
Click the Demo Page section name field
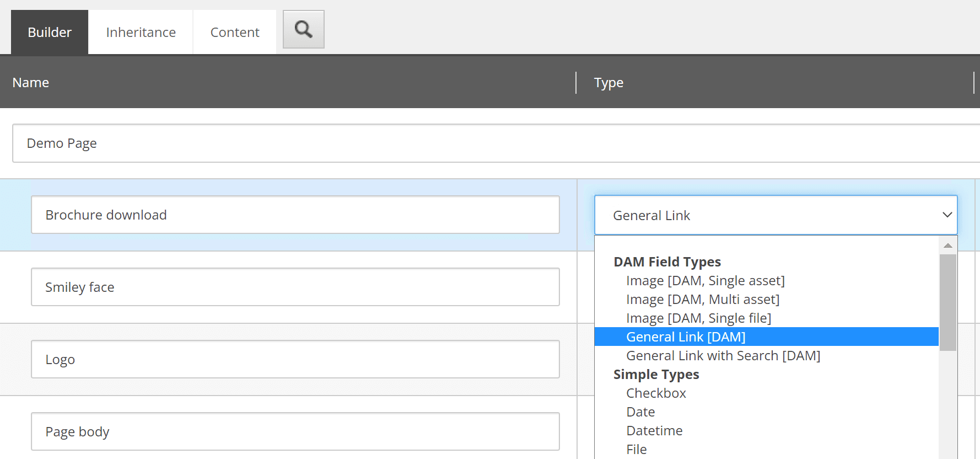(496, 143)
